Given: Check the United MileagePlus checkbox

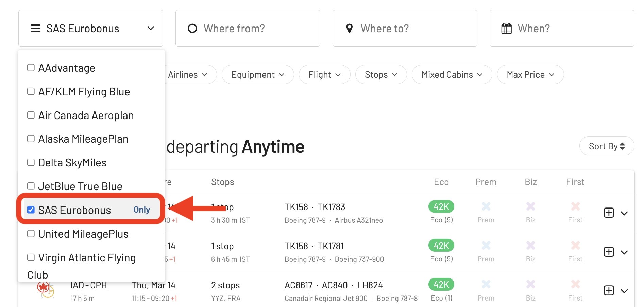Looking at the screenshot, I should [31, 234].
